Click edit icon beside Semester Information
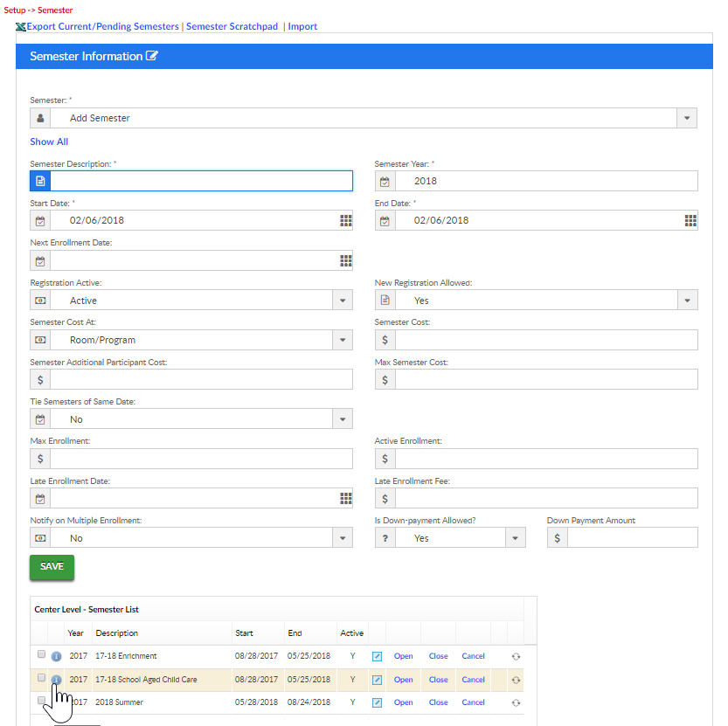 152,56
